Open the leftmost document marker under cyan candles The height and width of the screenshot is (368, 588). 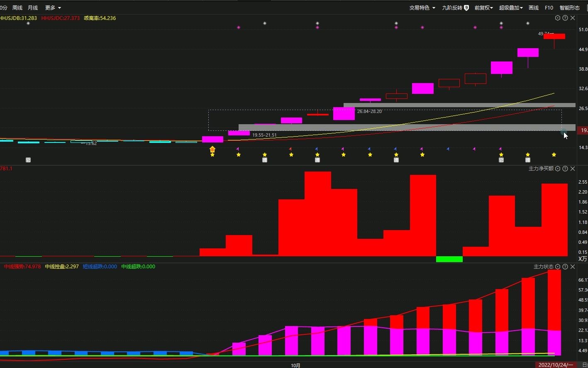pos(28,160)
